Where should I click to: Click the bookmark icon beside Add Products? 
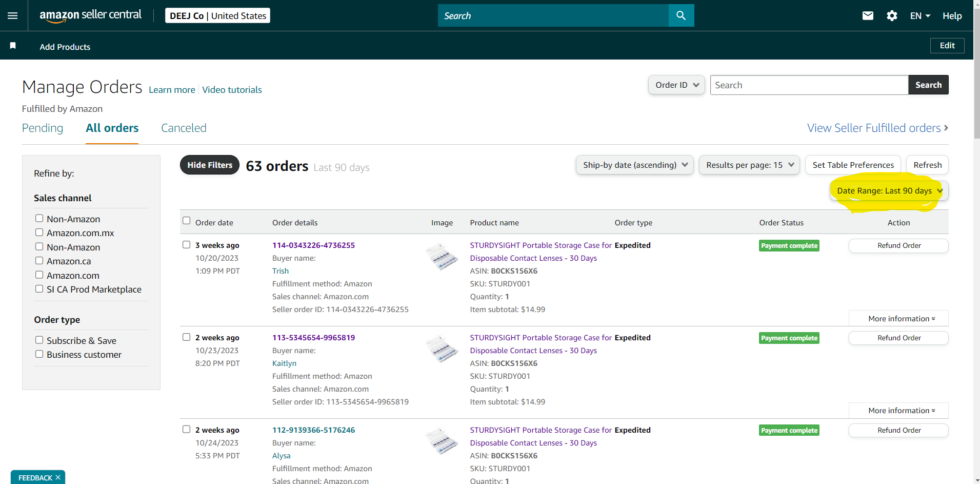pos(13,46)
